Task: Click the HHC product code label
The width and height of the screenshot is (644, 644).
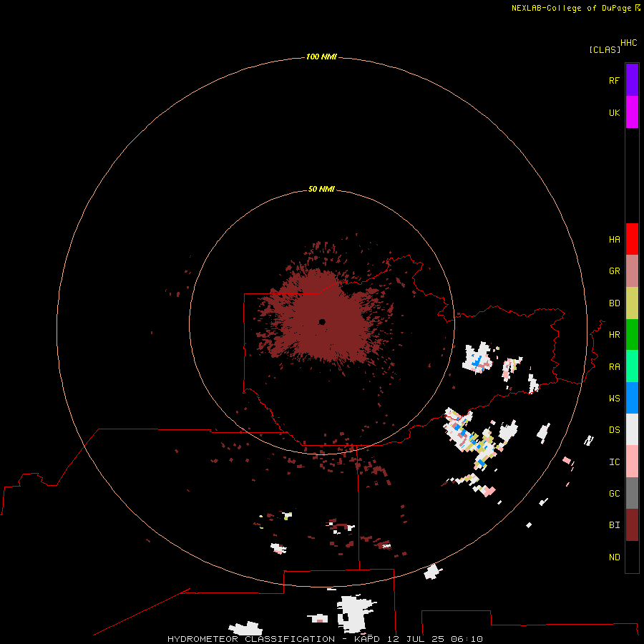Action: [x=629, y=43]
